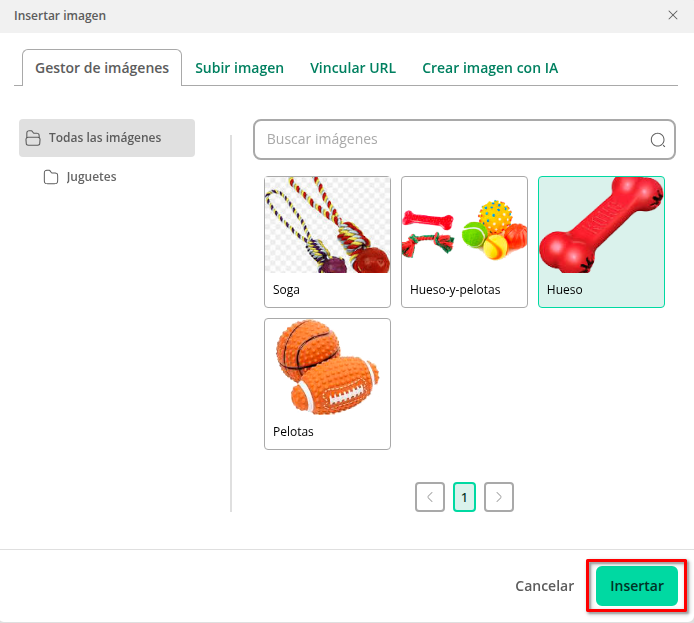
Task: Switch to the Vincular URL tab
Action: pos(353,68)
